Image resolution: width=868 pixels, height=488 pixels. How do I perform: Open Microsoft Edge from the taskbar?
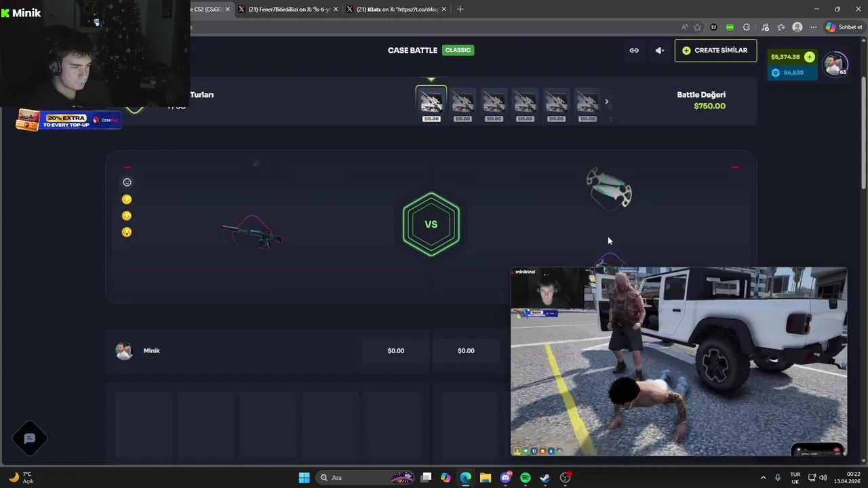[x=465, y=478]
